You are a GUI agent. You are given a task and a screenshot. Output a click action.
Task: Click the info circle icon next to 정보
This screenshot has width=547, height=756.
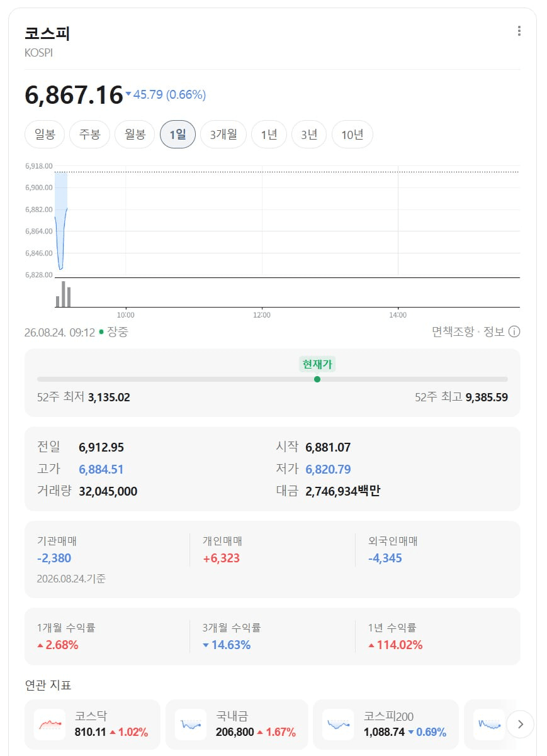click(x=514, y=331)
